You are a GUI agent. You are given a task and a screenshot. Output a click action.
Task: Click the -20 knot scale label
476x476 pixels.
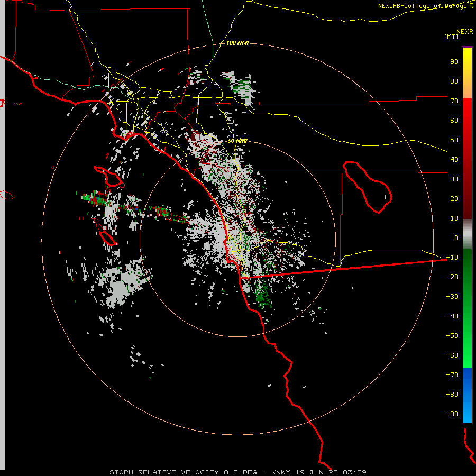click(452, 277)
